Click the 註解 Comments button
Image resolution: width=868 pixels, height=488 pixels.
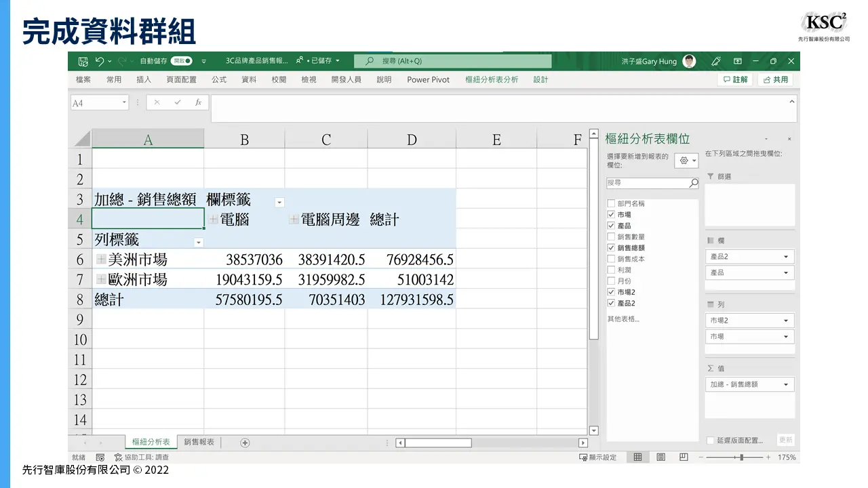pos(735,79)
